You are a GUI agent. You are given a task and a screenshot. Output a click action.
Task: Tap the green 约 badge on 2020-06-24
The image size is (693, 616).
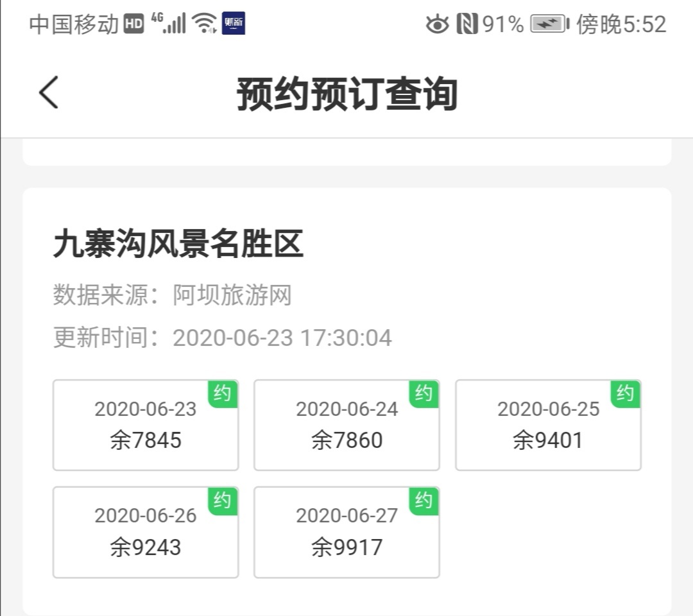point(424,393)
